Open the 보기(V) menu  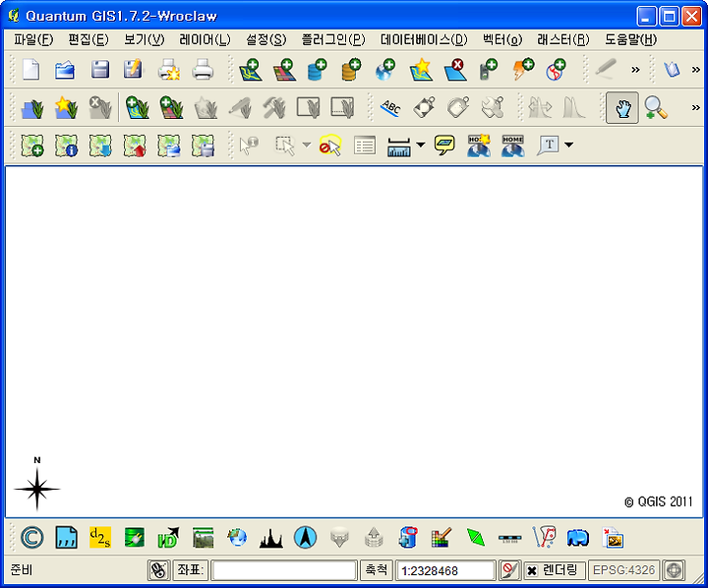click(144, 39)
